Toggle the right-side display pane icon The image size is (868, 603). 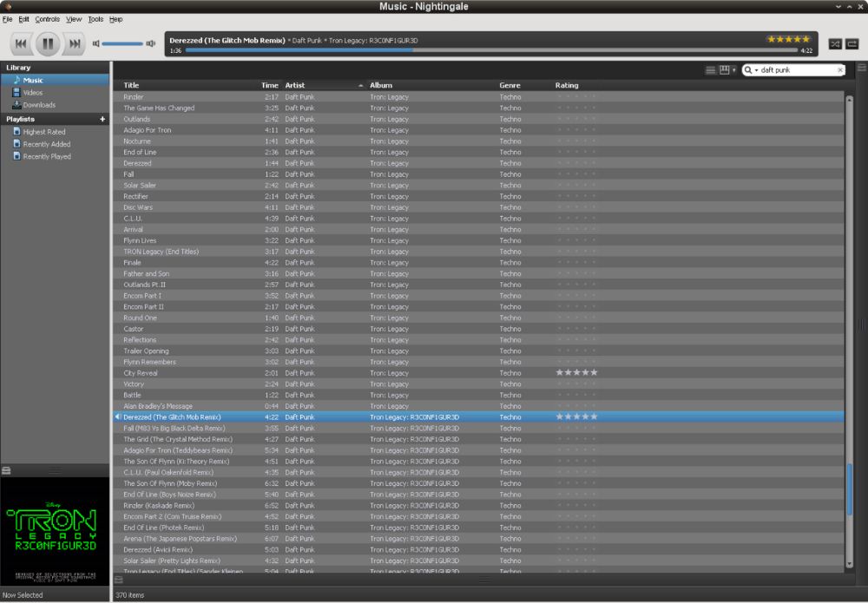[862, 68]
